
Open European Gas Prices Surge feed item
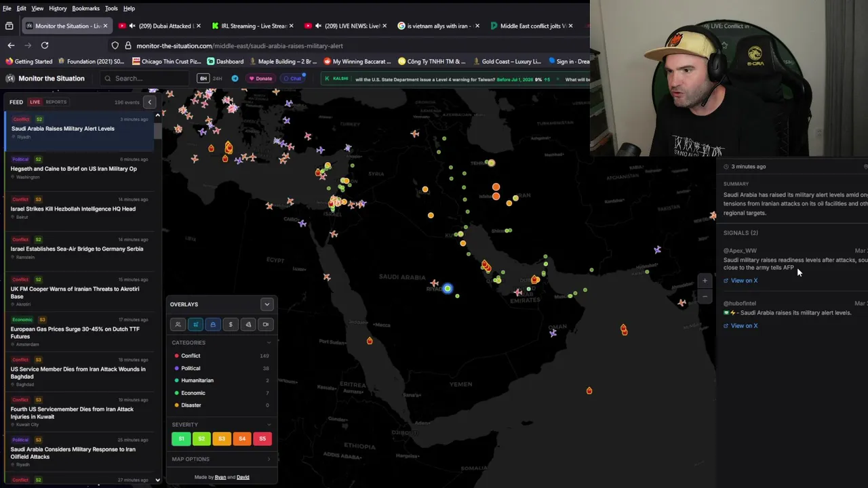pyautogui.click(x=78, y=332)
